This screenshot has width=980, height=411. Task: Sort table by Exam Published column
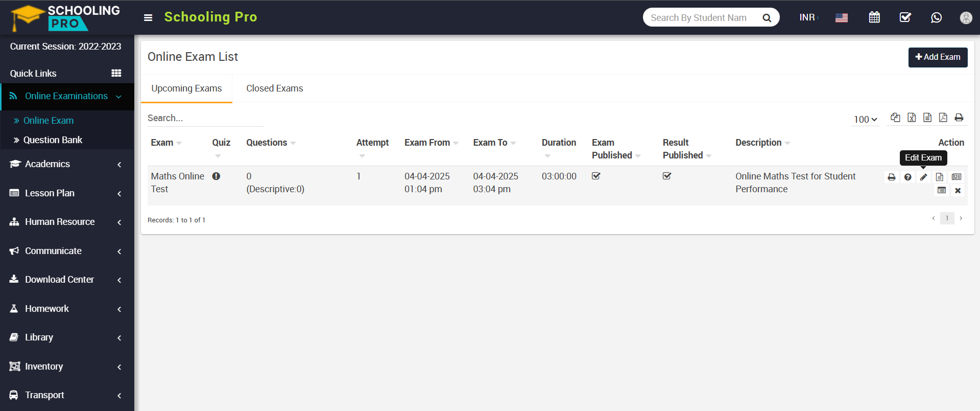(x=616, y=149)
